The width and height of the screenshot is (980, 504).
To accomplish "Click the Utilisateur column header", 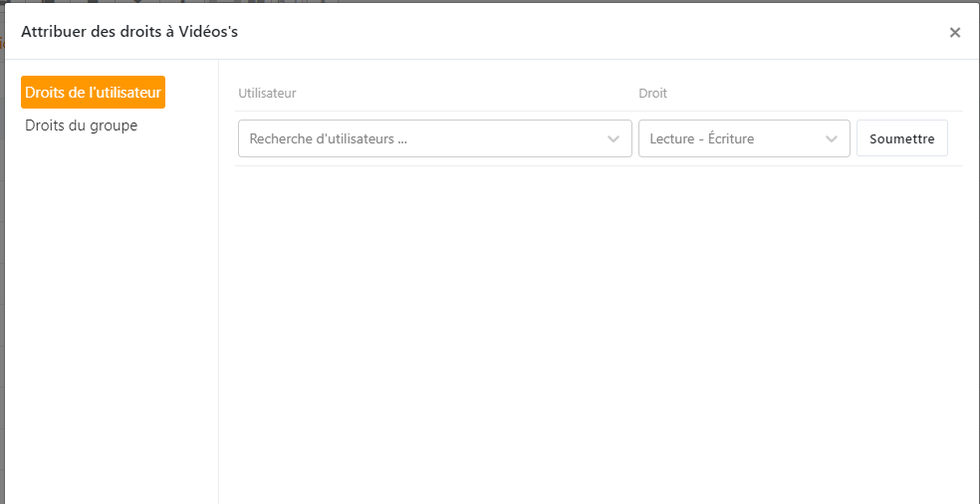I will point(268,94).
